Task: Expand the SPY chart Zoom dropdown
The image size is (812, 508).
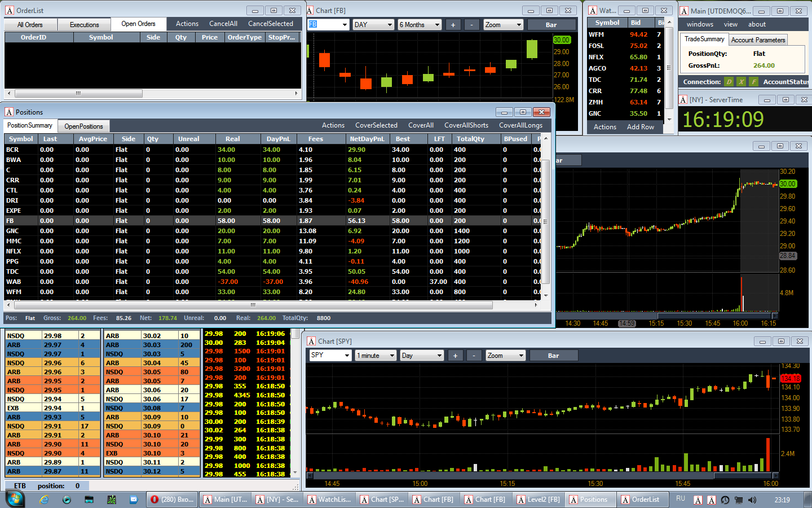Action: pyautogui.click(x=506, y=356)
